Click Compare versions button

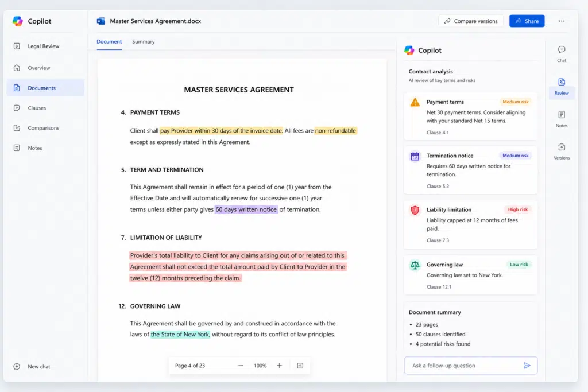click(471, 21)
